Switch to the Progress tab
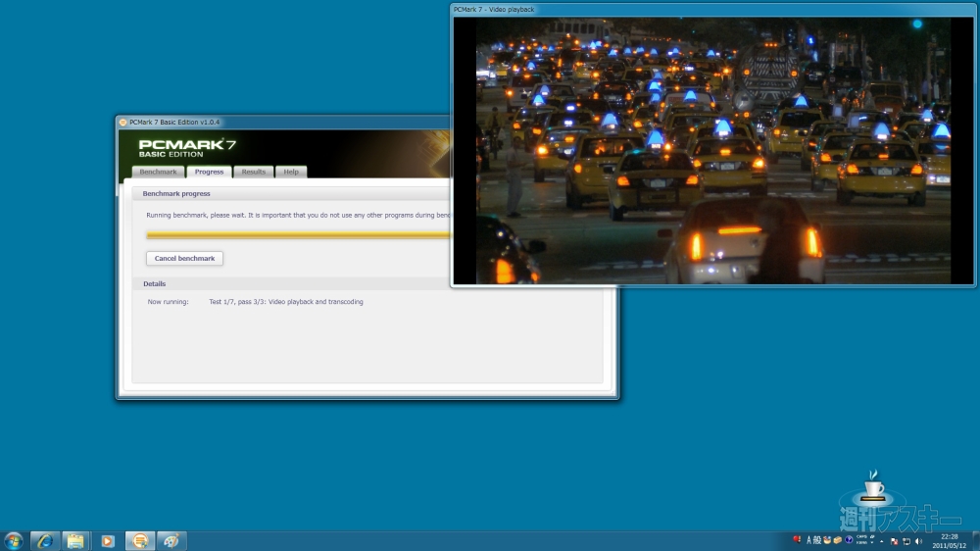 (209, 172)
